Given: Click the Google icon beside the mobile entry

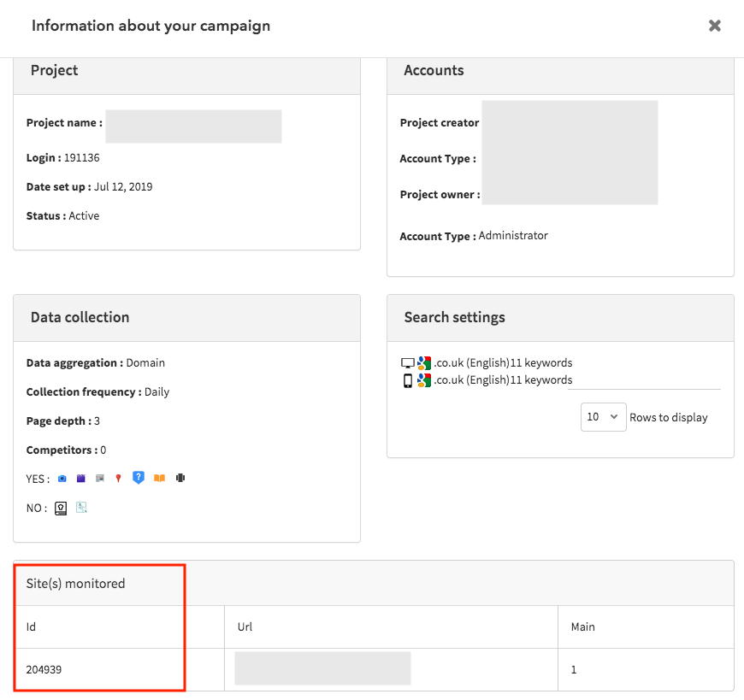Looking at the screenshot, I should pos(424,380).
